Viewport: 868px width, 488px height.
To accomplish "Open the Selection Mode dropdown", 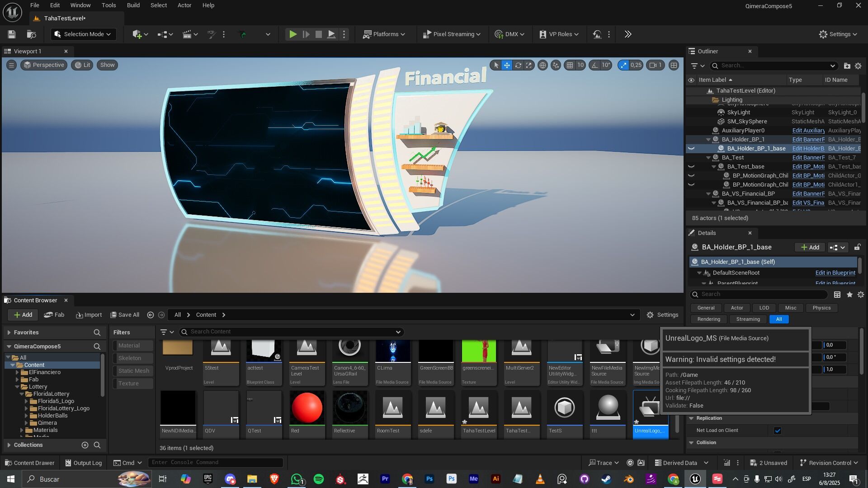I will [x=84, y=34].
